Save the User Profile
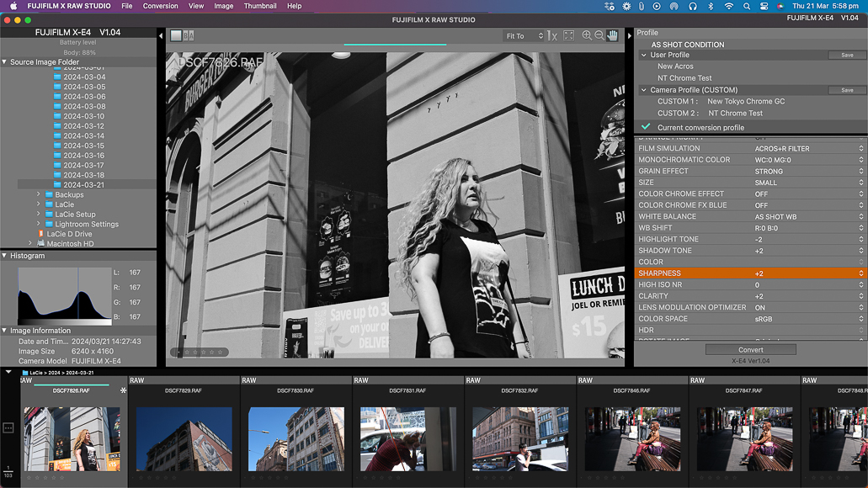 tap(847, 55)
